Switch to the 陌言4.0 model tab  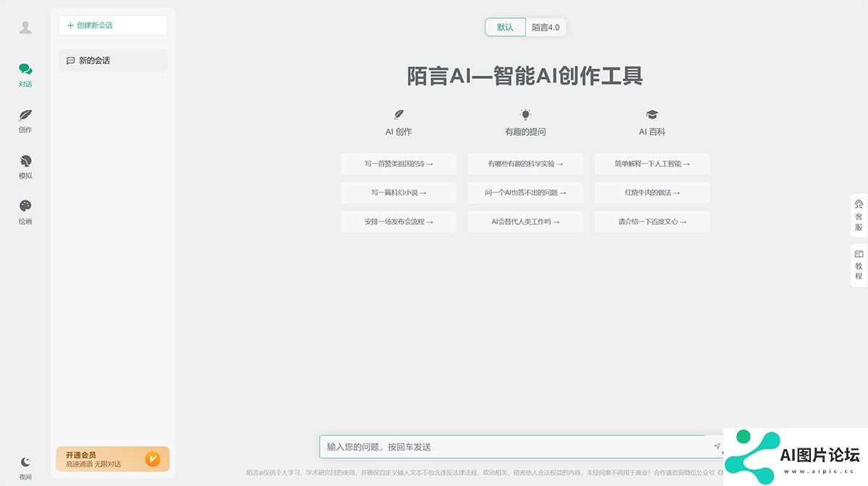tap(546, 27)
